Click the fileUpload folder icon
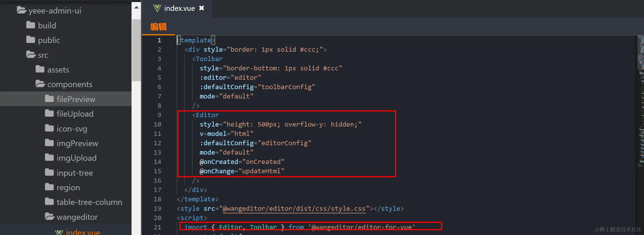 click(x=49, y=113)
